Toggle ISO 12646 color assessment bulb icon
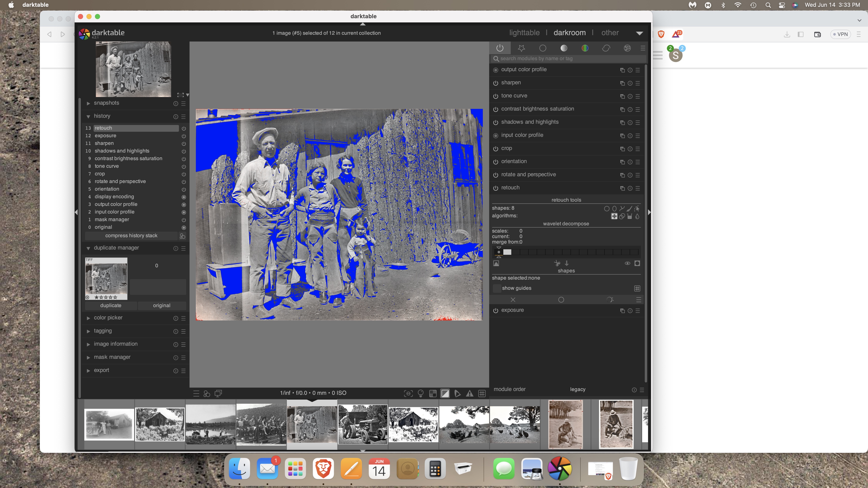The height and width of the screenshot is (488, 868). [x=420, y=393]
